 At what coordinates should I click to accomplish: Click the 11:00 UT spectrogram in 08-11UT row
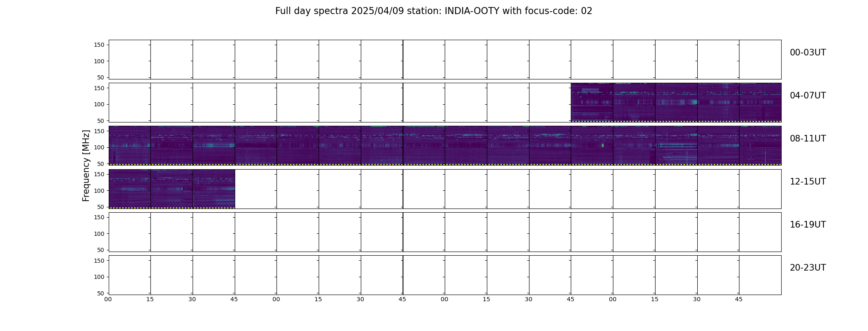point(634,146)
